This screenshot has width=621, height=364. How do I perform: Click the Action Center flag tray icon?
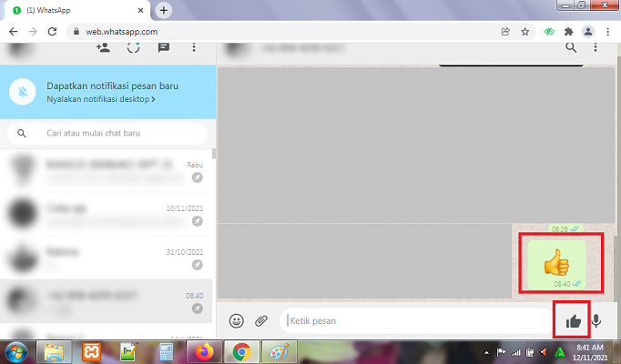click(x=501, y=352)
